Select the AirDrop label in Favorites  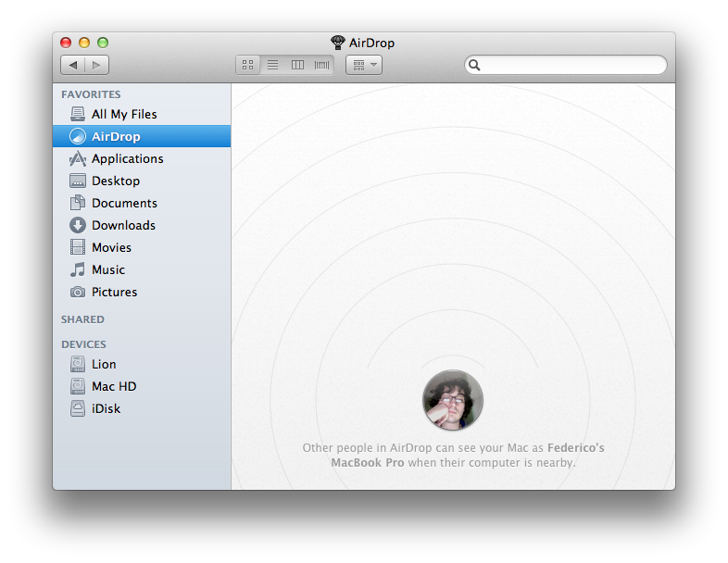pos(116,136)
